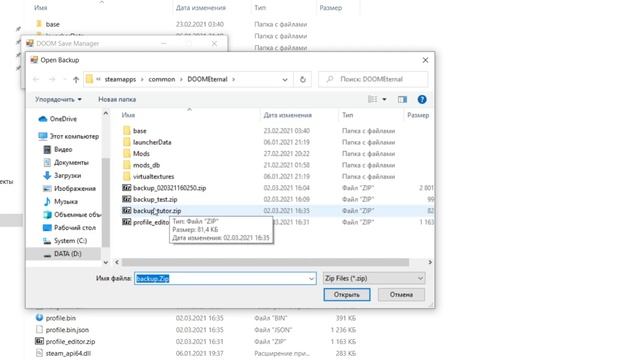
Task: Select common in the address path
Action: [162, 79]
